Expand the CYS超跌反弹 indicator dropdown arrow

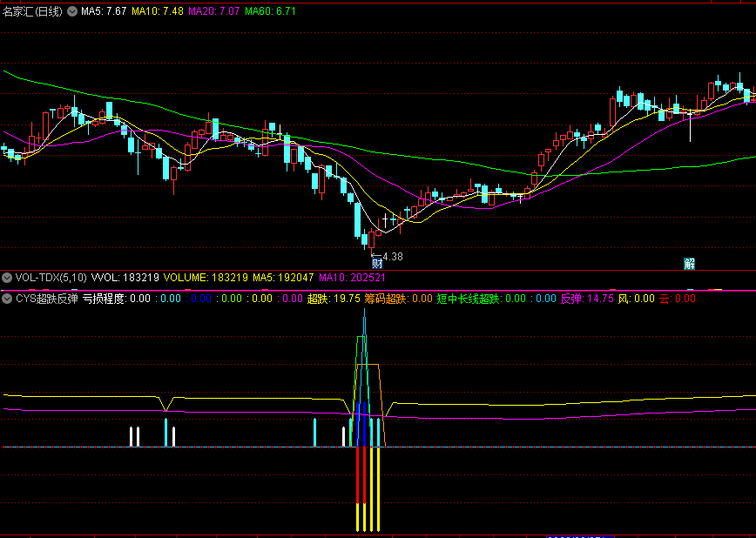pos(7,299)
